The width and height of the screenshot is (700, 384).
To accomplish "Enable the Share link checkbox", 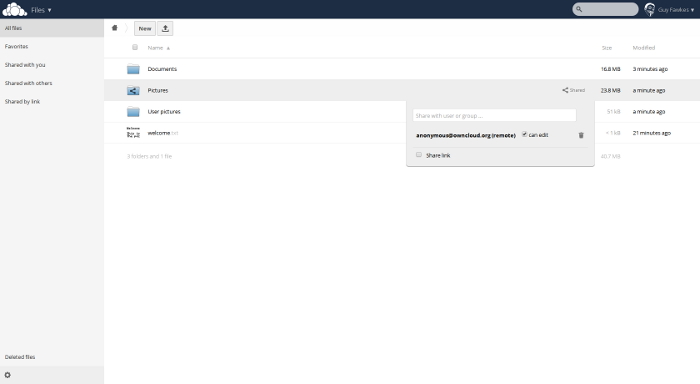I will [x=419, y=155].
